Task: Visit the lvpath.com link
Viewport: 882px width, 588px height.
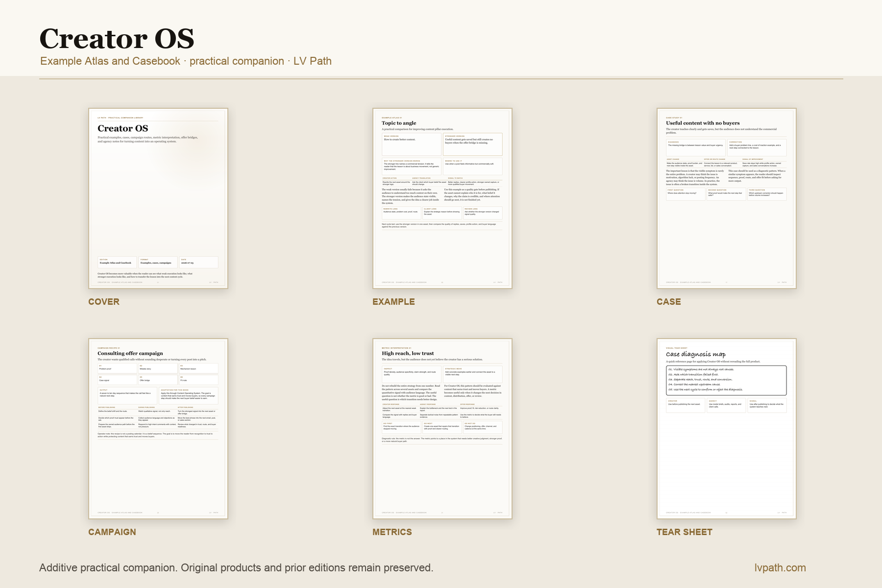Action: tap(780, 567)
